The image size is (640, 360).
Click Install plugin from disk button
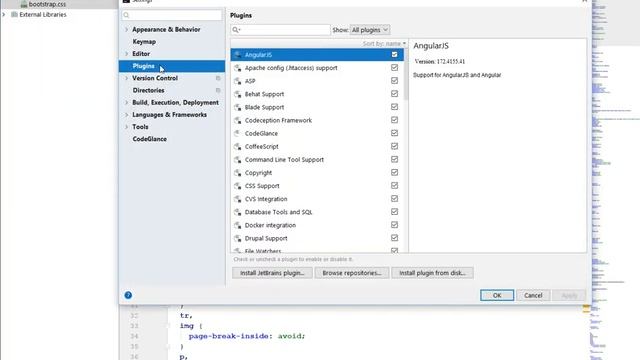433,273
